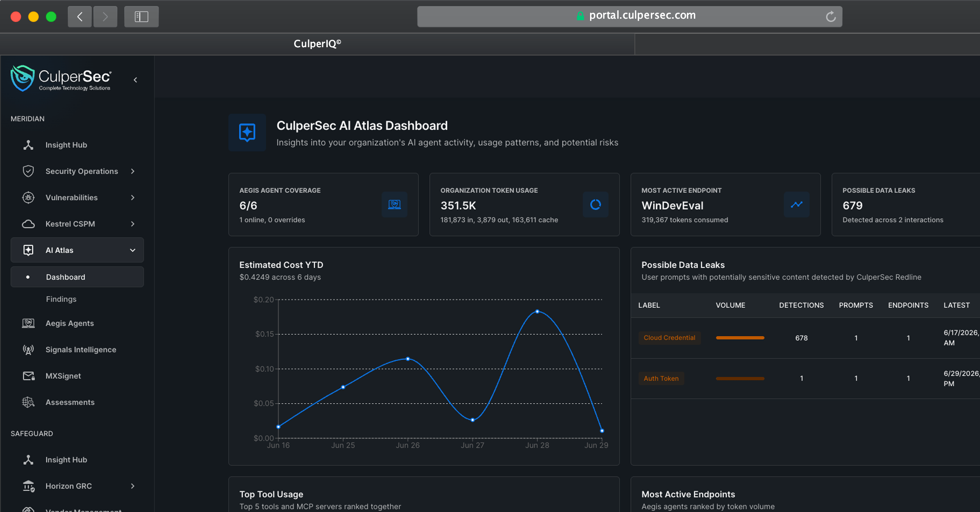
Task: Click the MXSignet envelope icon
Action: (29, 376)
